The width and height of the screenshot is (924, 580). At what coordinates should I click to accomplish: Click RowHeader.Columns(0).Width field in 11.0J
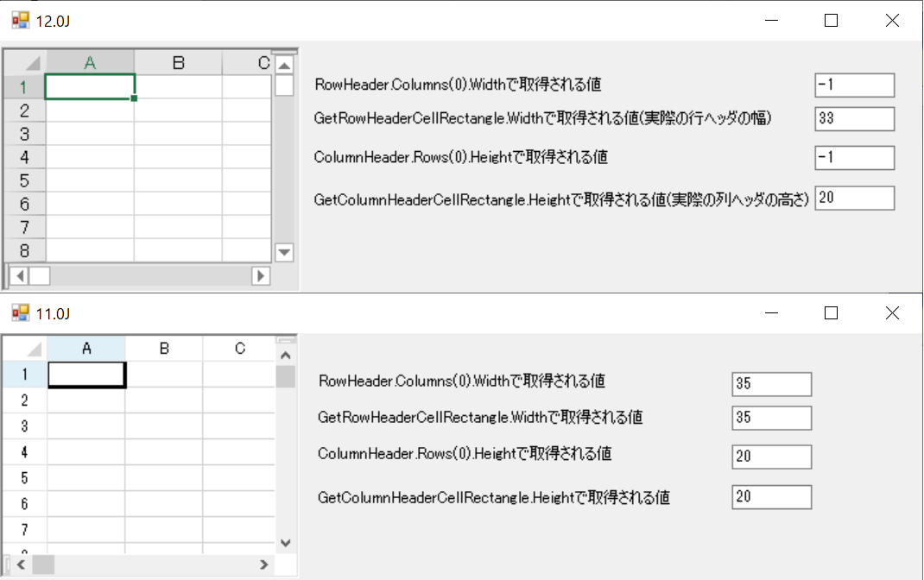772,384
